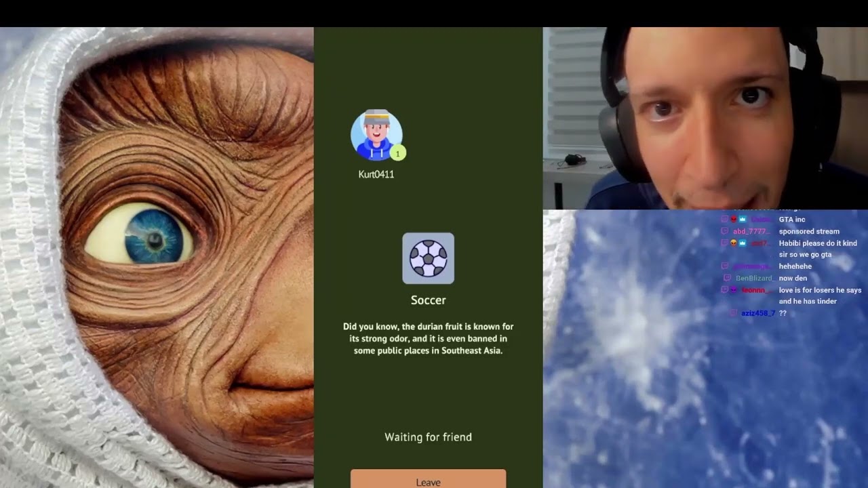Viewport: 868px width, 488px height.
Task: Click chat username aziz458_7
Action: click(758, 313)
